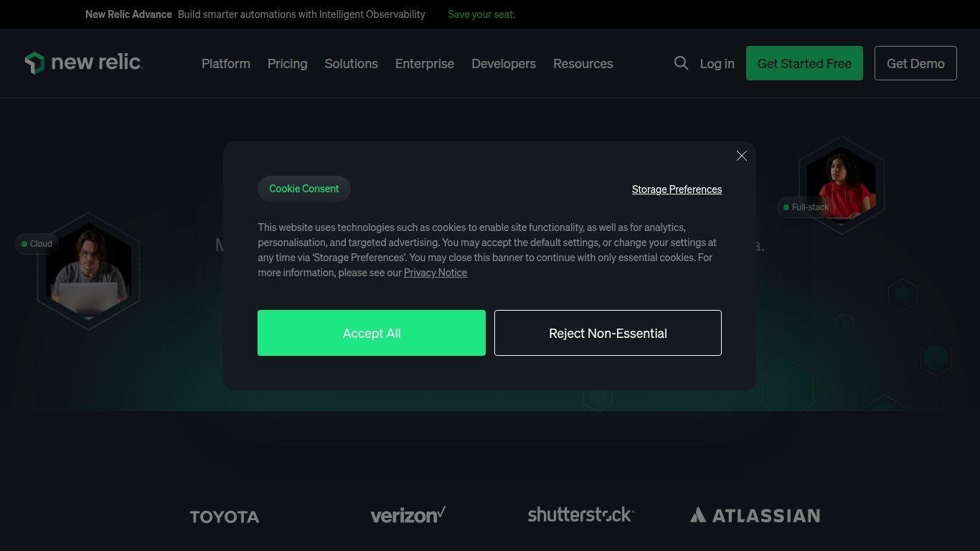Choose Reject Non-Essential cookies

pyautogui.click(x=608, y=333)
